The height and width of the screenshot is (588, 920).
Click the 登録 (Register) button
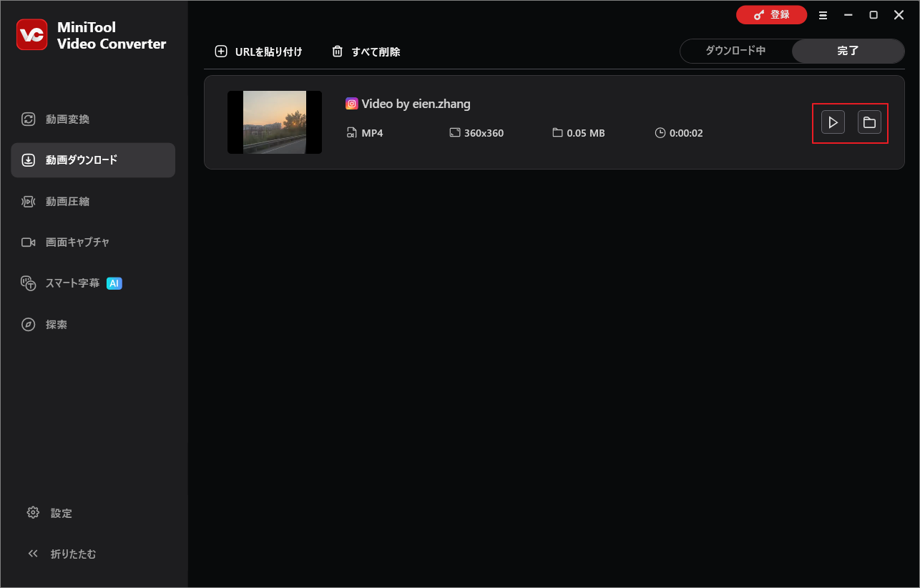(771, 14)
